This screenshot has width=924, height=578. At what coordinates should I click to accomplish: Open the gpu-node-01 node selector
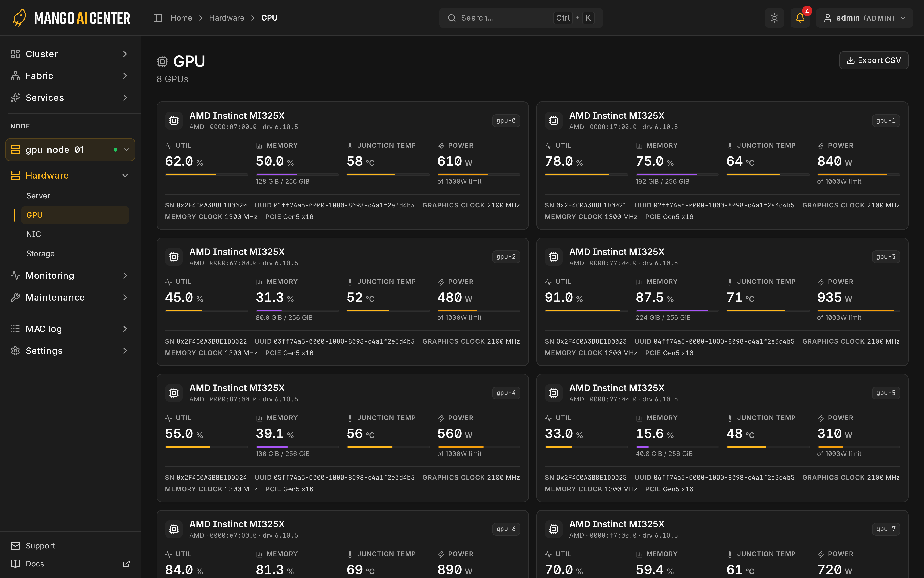pyautogui.click(x=70, y=149)
